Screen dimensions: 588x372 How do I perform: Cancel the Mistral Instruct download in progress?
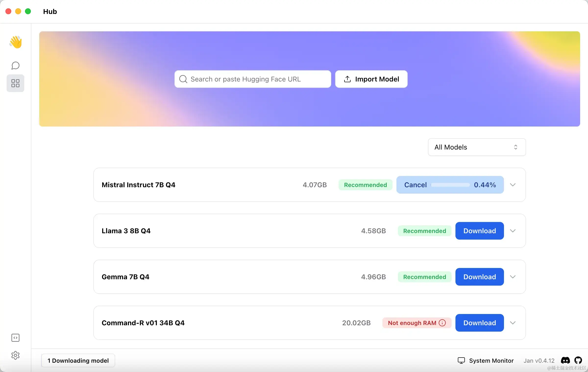coord(416,185)
